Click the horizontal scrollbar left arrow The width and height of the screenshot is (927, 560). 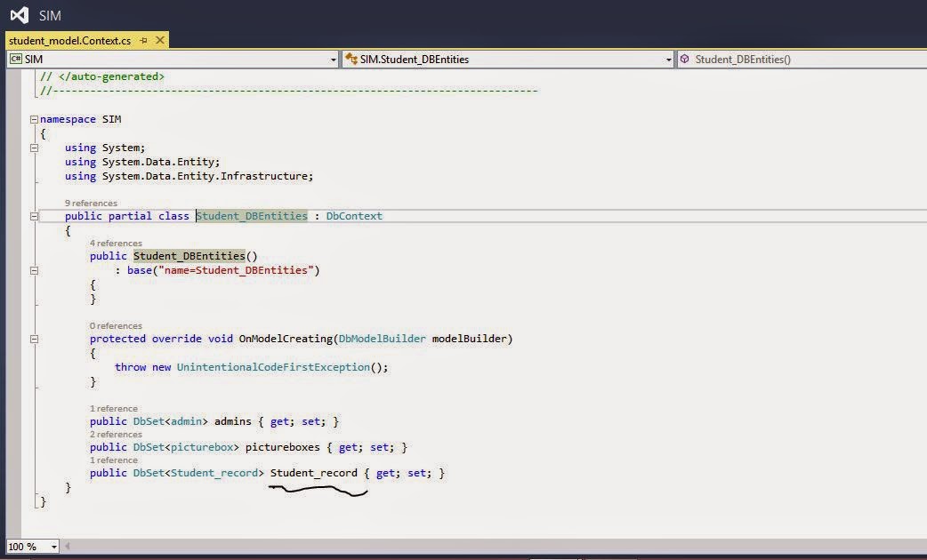(67, 547)
